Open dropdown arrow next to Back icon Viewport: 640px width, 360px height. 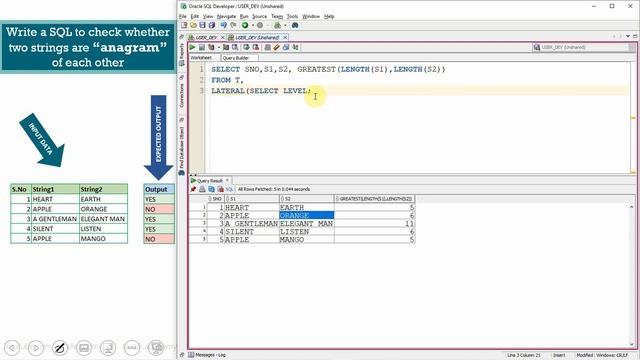pyautogui.click(x=252, y=25)
